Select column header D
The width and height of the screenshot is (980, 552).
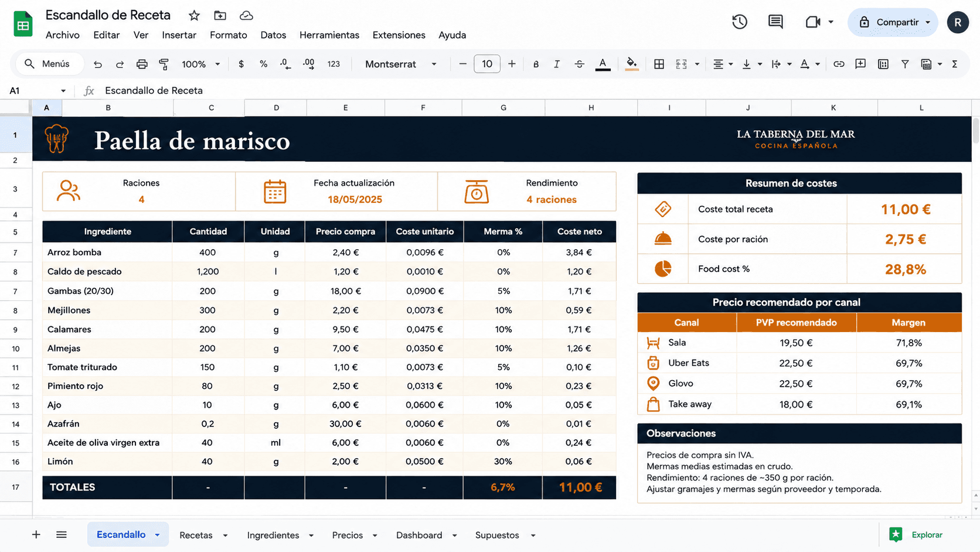click(x=275, y=108)
